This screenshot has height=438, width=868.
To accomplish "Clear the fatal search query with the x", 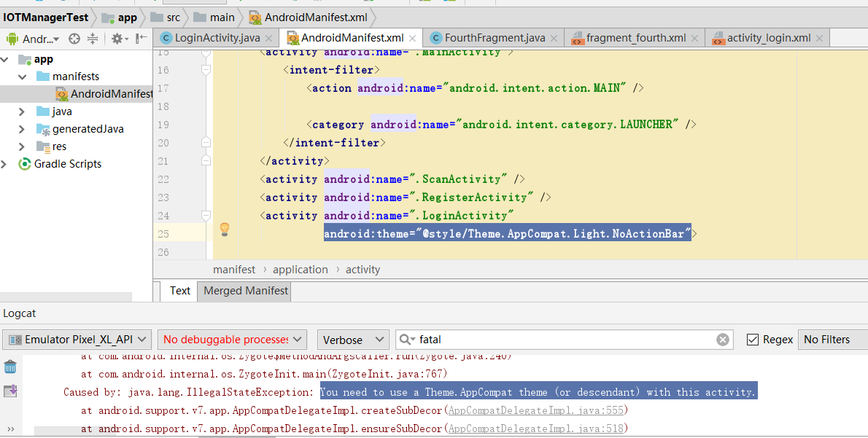I will (723, 339).
